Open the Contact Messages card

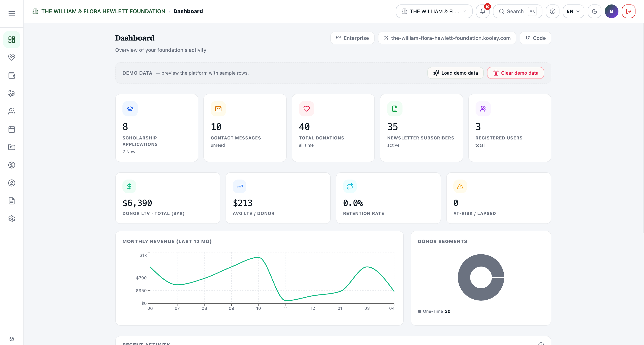pyautogui.click(x=245, y=128)
